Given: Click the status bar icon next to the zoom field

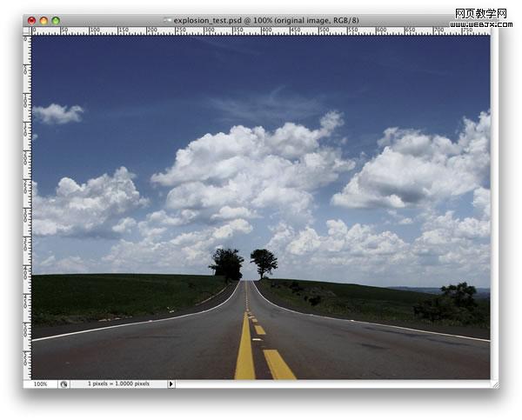Looking at the screenshot, I should coord(64,384).
